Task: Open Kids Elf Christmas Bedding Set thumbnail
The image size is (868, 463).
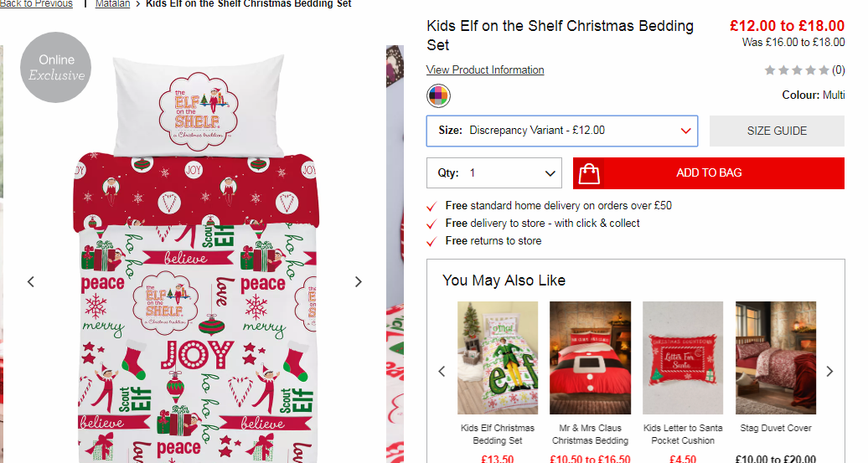Action: pos(497,358)
